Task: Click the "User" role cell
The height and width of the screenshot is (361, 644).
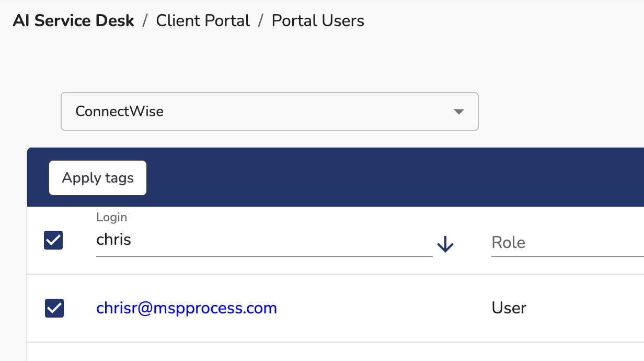Action: [x=509, y=308]
